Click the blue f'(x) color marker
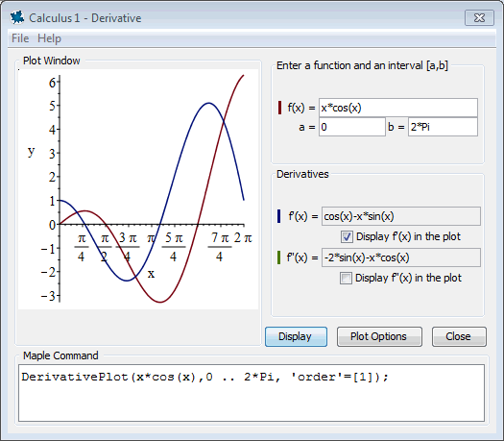 (x=278, y=216)
